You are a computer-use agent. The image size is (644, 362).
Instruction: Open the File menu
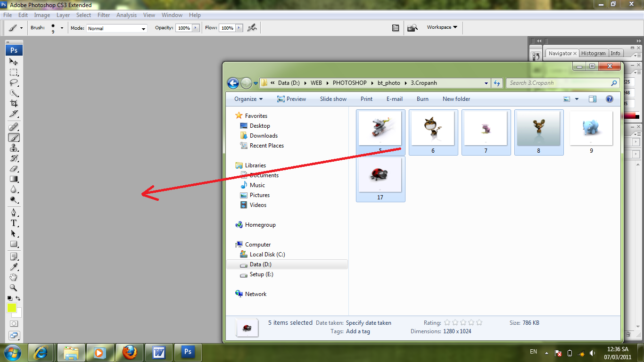[8, 15]
